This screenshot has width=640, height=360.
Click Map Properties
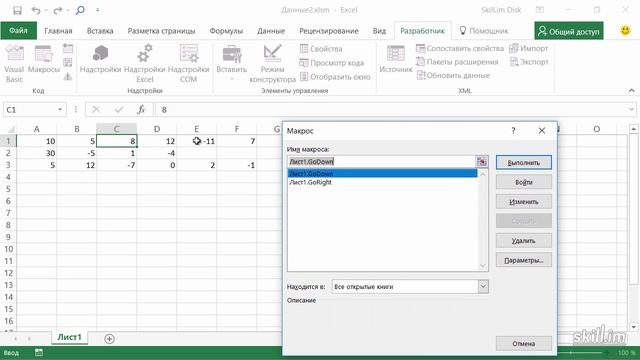[460, 49]
